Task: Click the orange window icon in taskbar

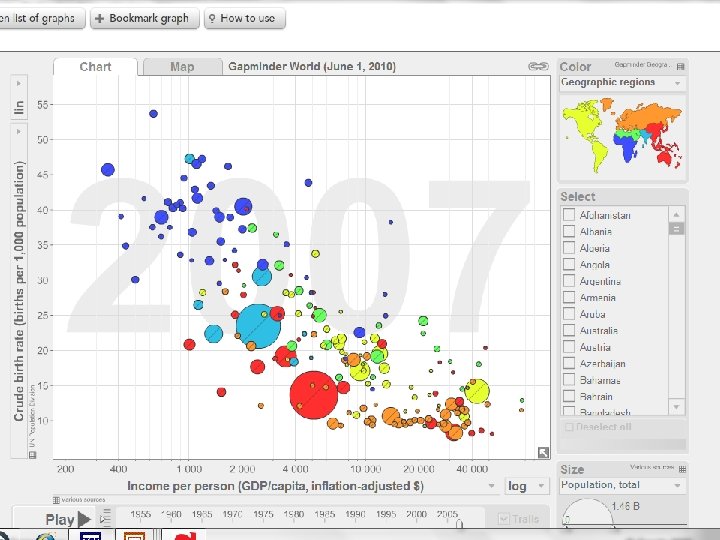Action: tap(135, 536)
